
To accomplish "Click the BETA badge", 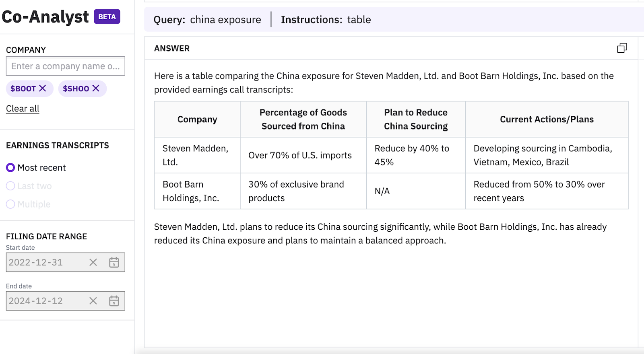I will 107,16.
